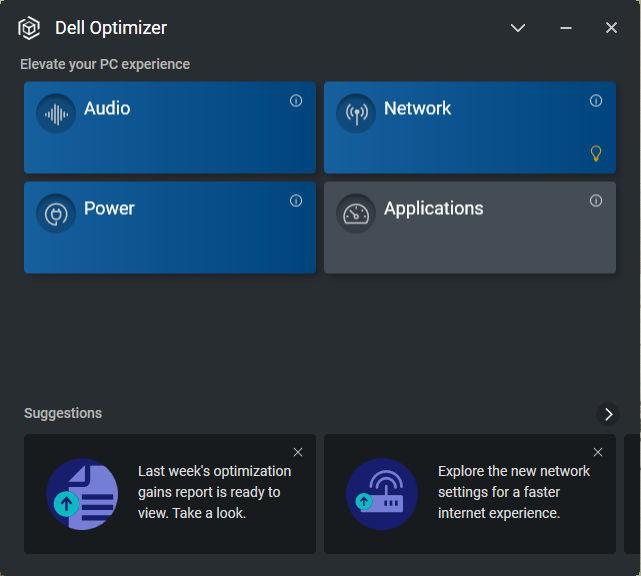This screenshot has width=641, height=576.
Task: Click the 'Suggestions' heading
Action: 63,413
